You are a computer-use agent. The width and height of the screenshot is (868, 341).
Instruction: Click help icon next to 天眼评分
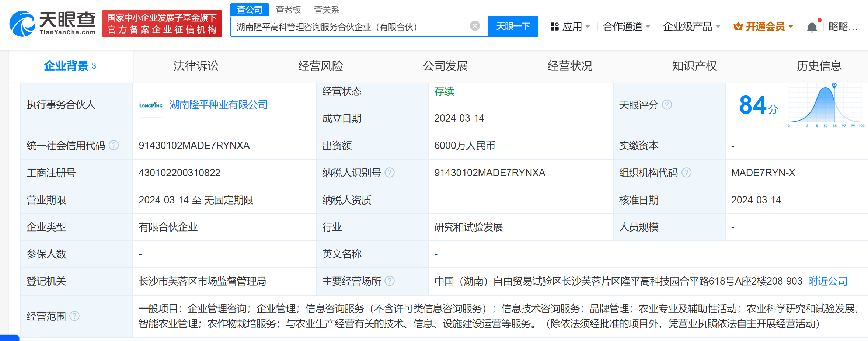[x=667, y=105]
